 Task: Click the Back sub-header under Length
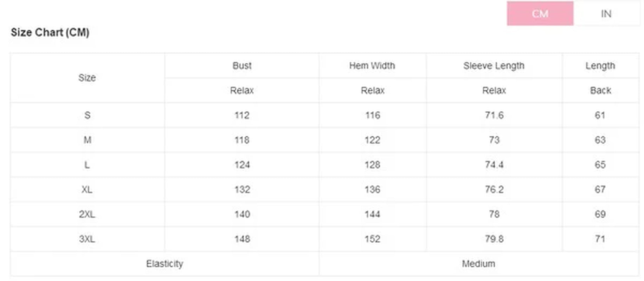point(600,91)
